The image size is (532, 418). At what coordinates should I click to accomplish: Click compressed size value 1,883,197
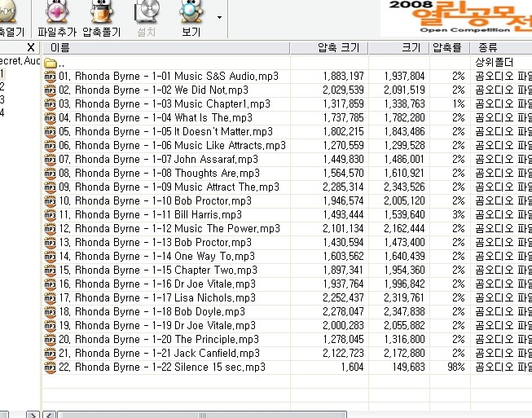(x=343, y=77)
